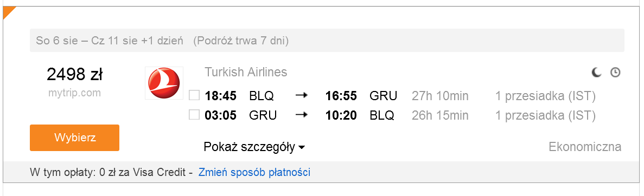Viewport: 644px width, 196px height.
Task: Click arrow between BLQ and GRU outbound
Action: pos(302,96)
